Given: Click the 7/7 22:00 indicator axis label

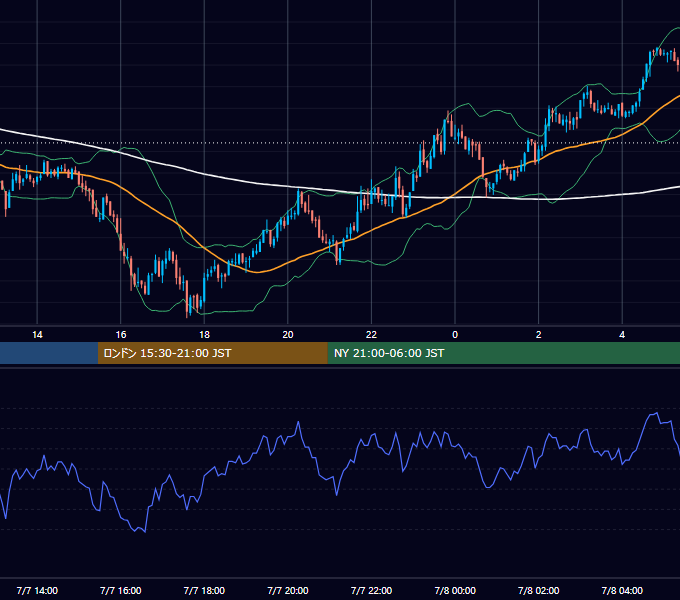Looking at the screenshot, I should pos(371,590).
